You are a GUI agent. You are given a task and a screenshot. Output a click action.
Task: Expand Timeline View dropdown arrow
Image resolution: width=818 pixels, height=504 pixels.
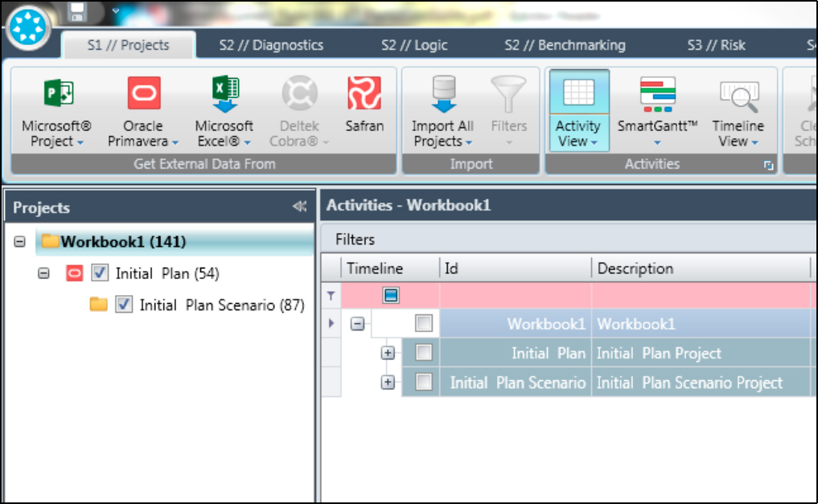click(x=755, y=142)
